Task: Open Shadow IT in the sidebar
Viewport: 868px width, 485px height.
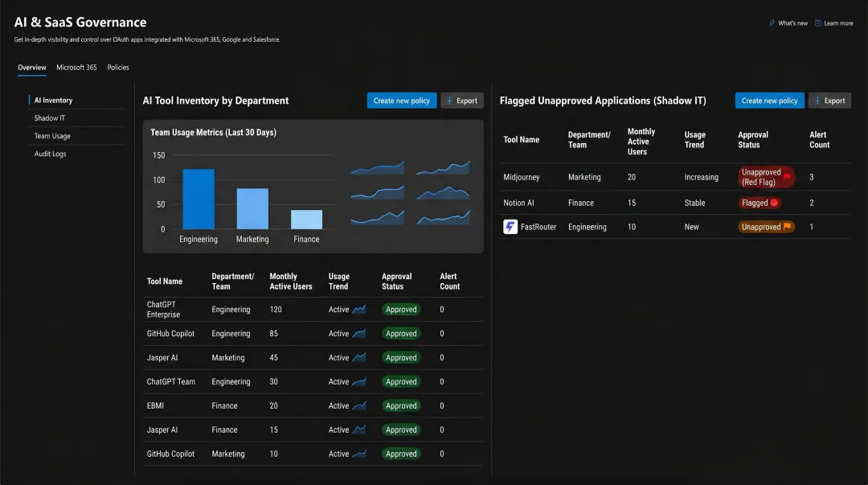Action: pyautogui.click(x=49, y=118)
